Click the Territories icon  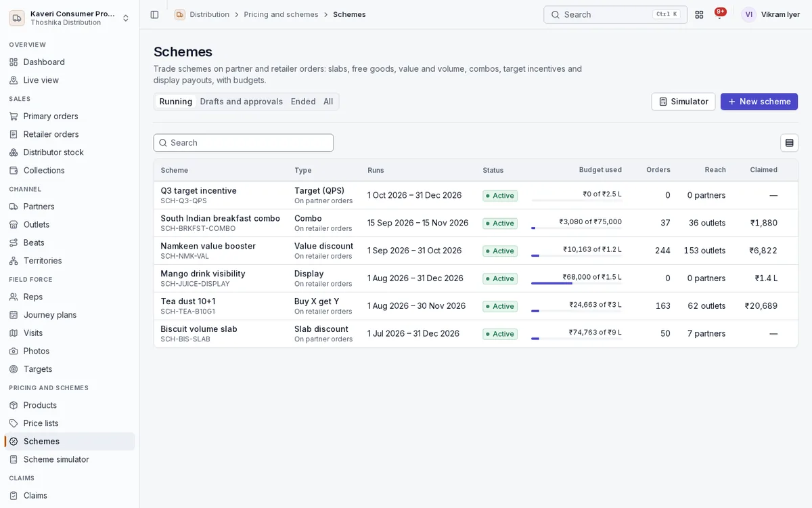coord(14,261)
